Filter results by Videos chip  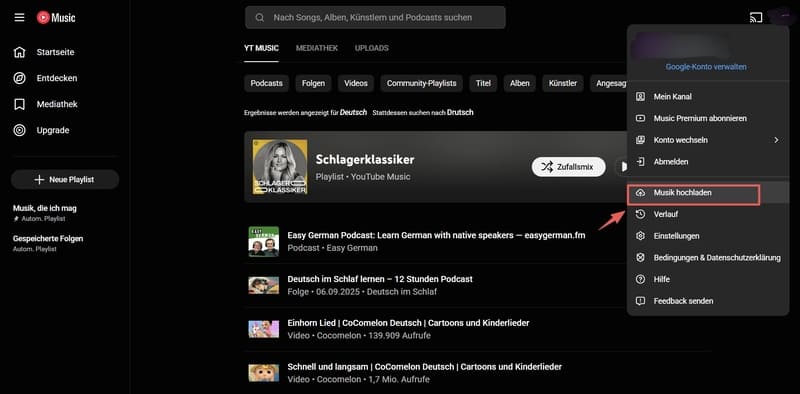pos(356,83)
